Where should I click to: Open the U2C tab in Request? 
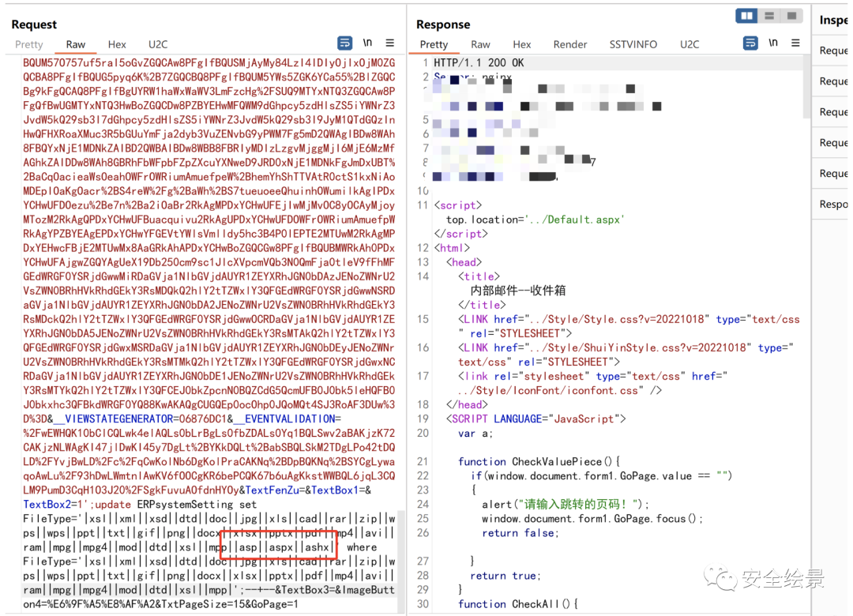pyautogui.click(x=158, y=45)
